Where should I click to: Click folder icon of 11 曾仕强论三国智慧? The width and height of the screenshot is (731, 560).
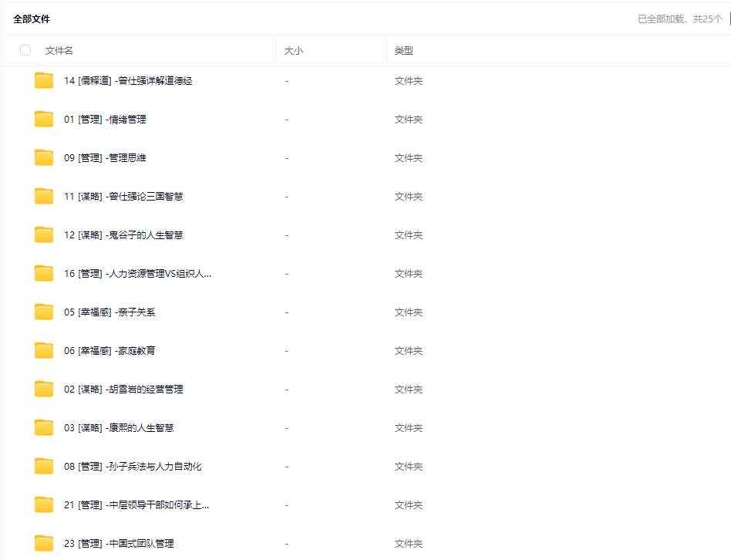pyautogui.click(x=44, y=196)
